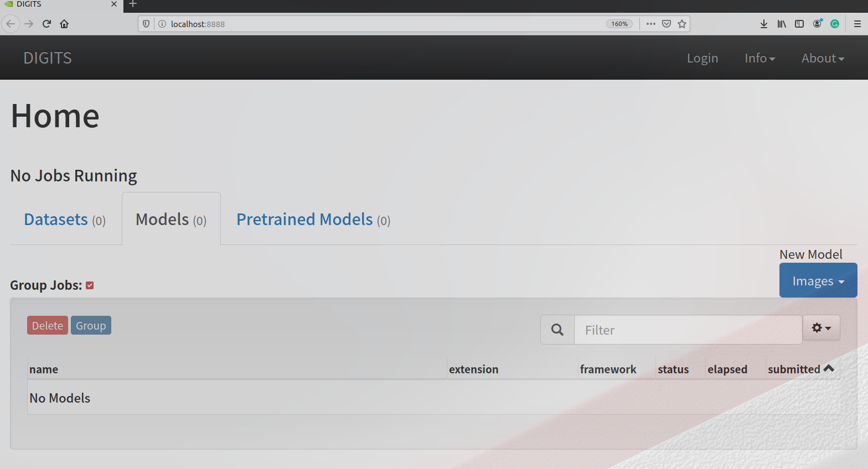Toggle the browser sidebar icon
Screen dimensions: 868x469
[x=799, y=24]
